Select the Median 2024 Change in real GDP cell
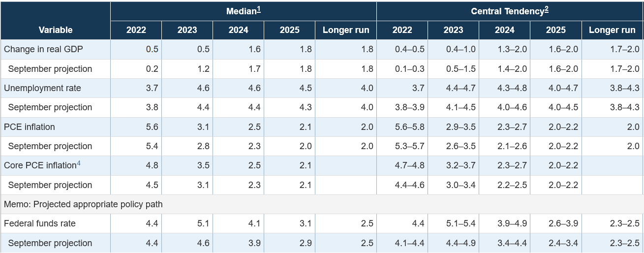 (254, 49)
